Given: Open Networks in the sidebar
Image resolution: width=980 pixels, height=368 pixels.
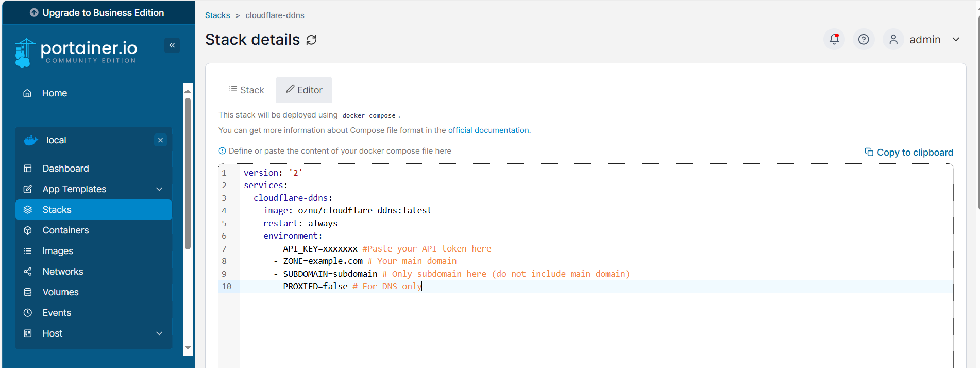Looking at the screenshot, I should [x=94, y=272].
